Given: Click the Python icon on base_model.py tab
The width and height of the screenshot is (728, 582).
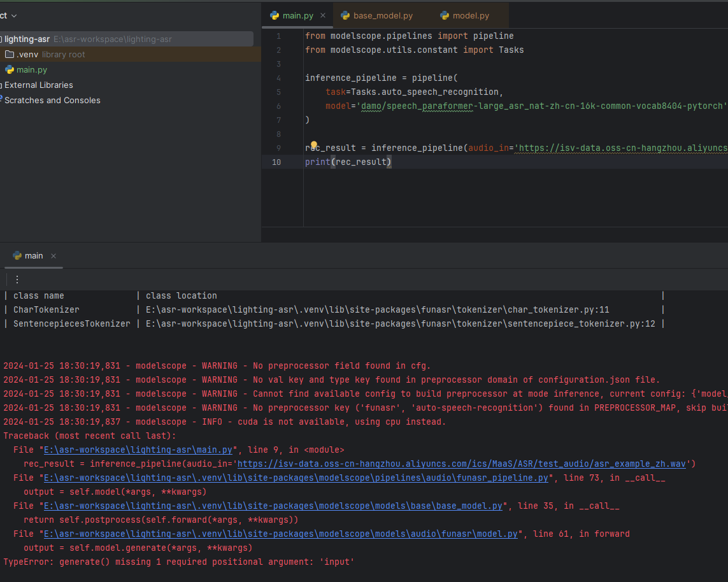Looking at the screenshot, I should (x=345, y=15).
